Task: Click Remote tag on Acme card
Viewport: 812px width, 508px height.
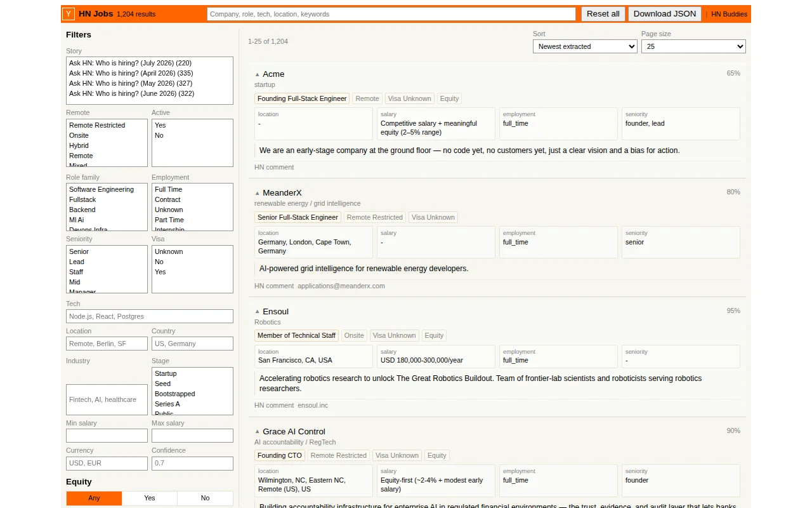Action: 367,98
